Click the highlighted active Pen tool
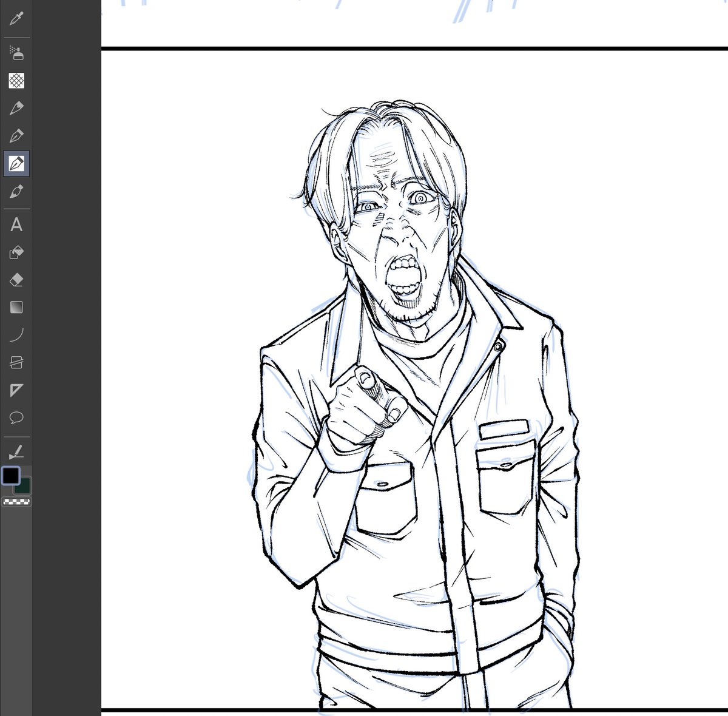Screen dimensions: 728x716 pos(16,164)
